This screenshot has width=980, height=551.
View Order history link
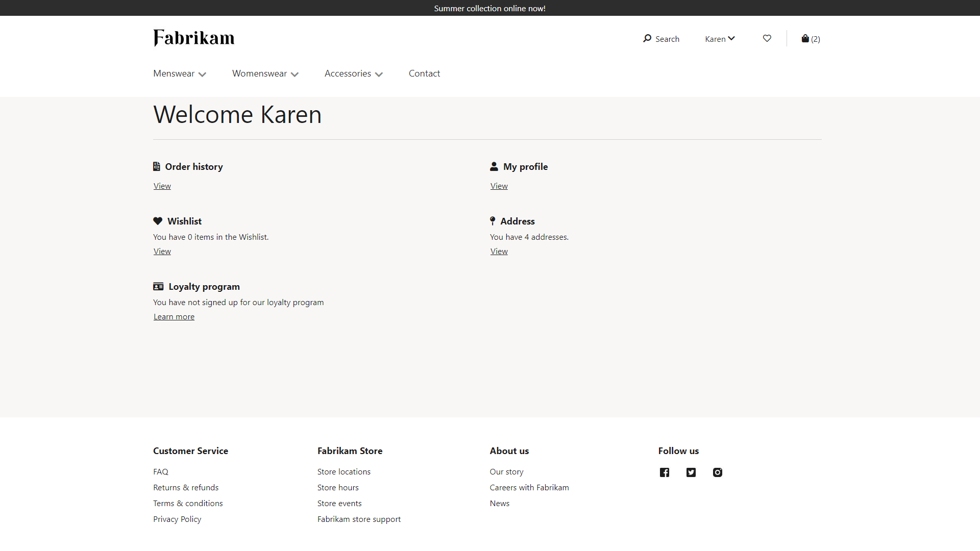coord(161,186)
